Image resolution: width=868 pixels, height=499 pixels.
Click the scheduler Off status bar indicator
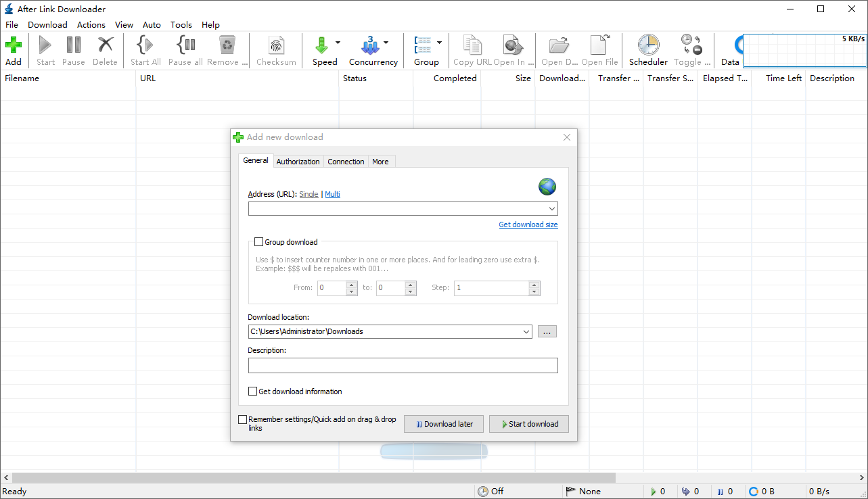[490, 492]
